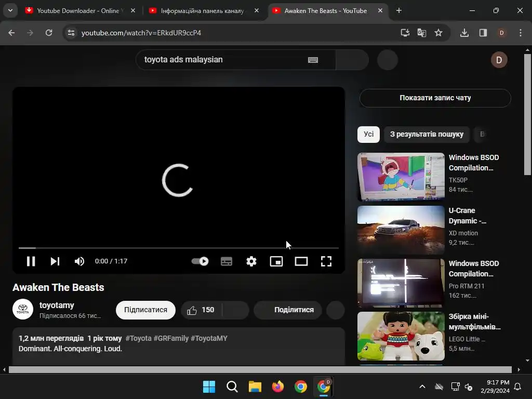Image resolution: width=532 pixels, height=399 pixels.
Task: Bookmark this page with the star
Action: coord(438,33)
